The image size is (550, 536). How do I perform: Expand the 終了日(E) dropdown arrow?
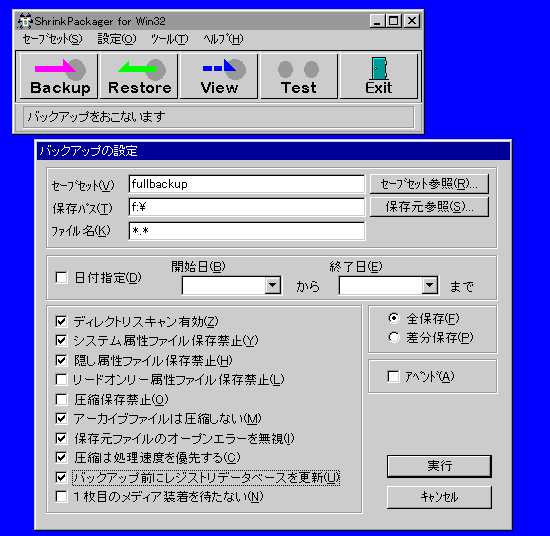pyautogui.click(x=430, y=285)
